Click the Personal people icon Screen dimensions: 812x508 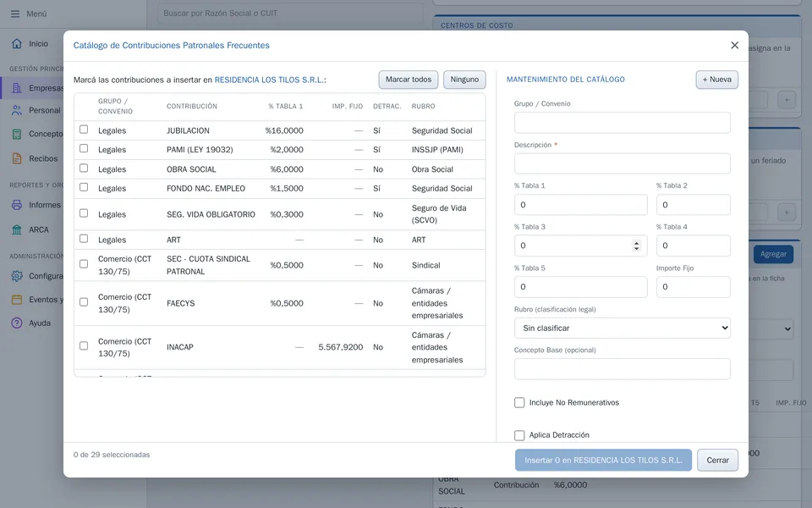(17, 110)
